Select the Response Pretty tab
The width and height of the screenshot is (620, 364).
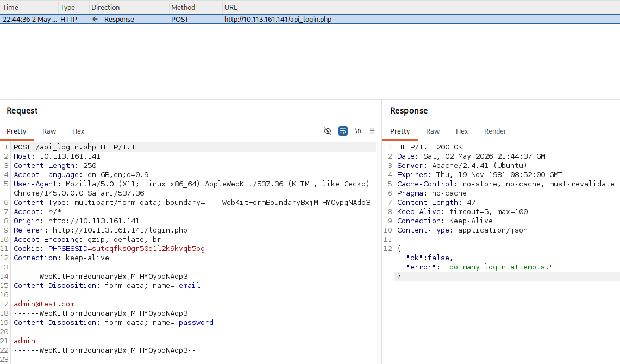400,131
